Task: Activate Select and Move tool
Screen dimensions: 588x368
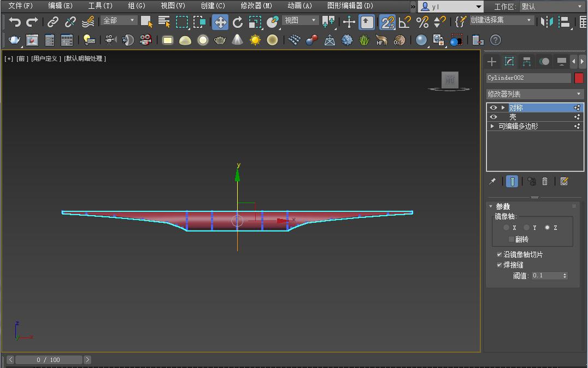Action: point(220,22)
